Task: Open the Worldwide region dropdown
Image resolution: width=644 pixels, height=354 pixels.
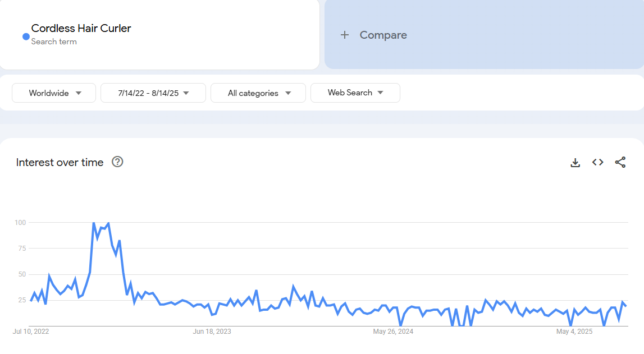Action: (54, 93)
